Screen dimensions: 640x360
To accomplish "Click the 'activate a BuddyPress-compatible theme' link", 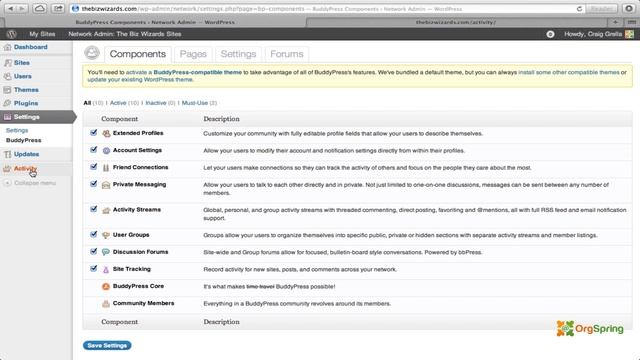I will [184, 72].
